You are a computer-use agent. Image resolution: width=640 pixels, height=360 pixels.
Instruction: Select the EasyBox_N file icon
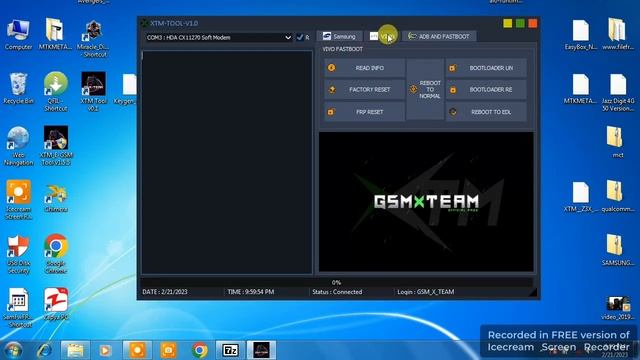click(x=580, y=35)
